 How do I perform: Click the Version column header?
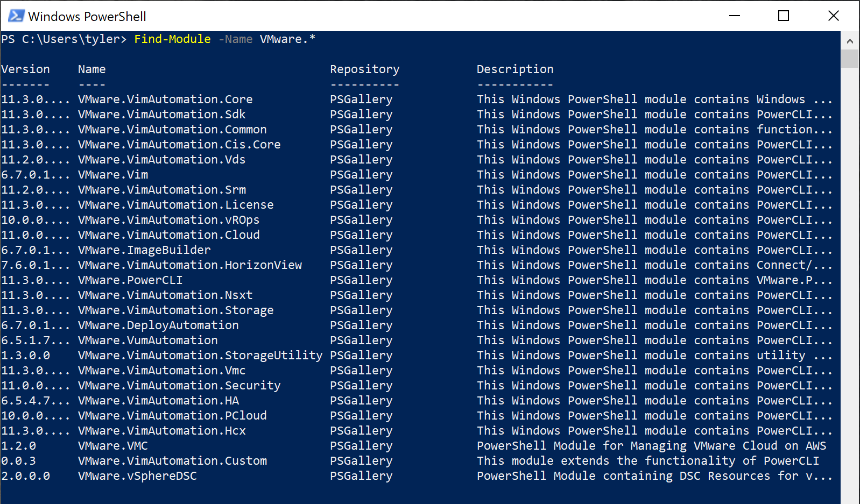coord(25,69)
